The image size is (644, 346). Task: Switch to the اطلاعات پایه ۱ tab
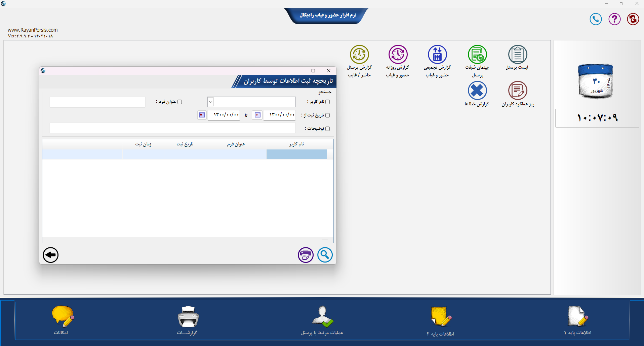577,320
